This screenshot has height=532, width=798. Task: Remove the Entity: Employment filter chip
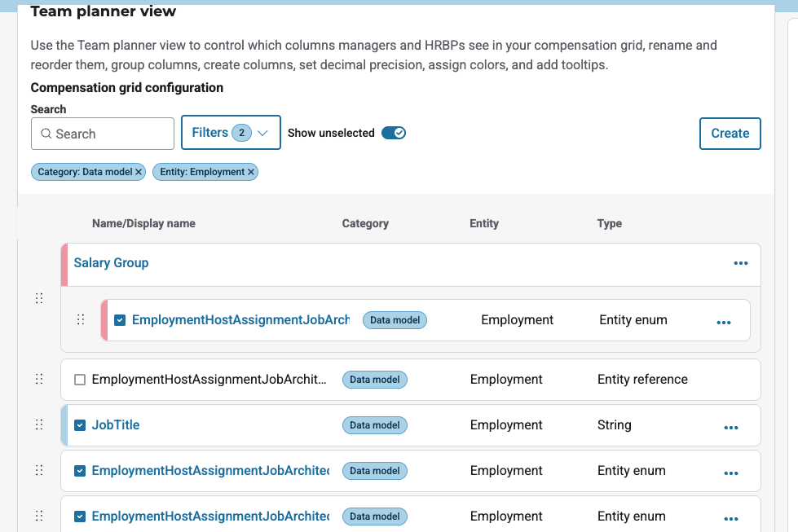pos(251,172)
